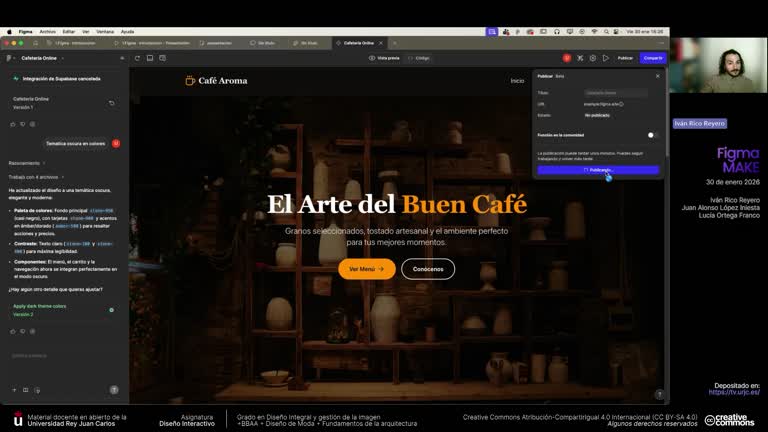Restore Versión 1 with the revert icon
The image size is (768, 432).
112,103
